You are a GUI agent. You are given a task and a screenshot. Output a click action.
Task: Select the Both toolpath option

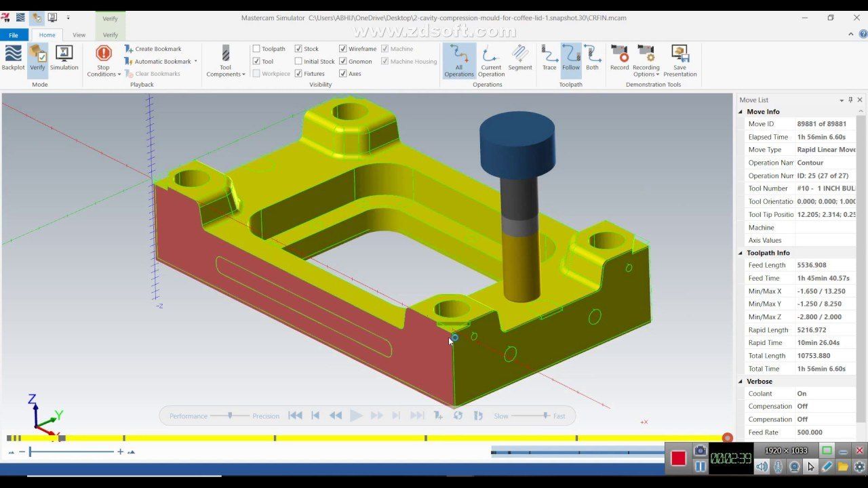tap(593, 58)
